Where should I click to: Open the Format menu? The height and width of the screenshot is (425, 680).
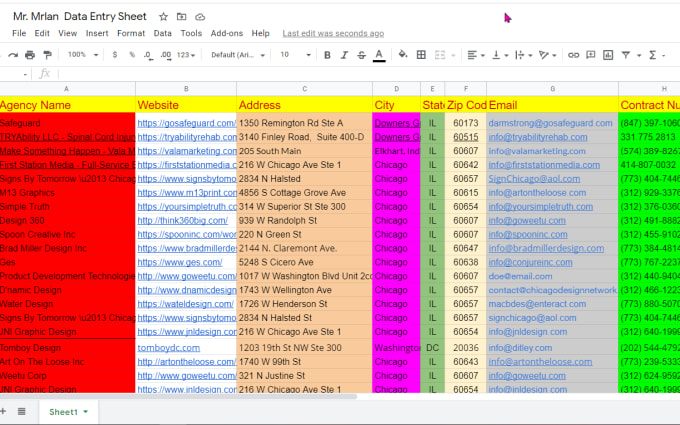click(131, 33)
